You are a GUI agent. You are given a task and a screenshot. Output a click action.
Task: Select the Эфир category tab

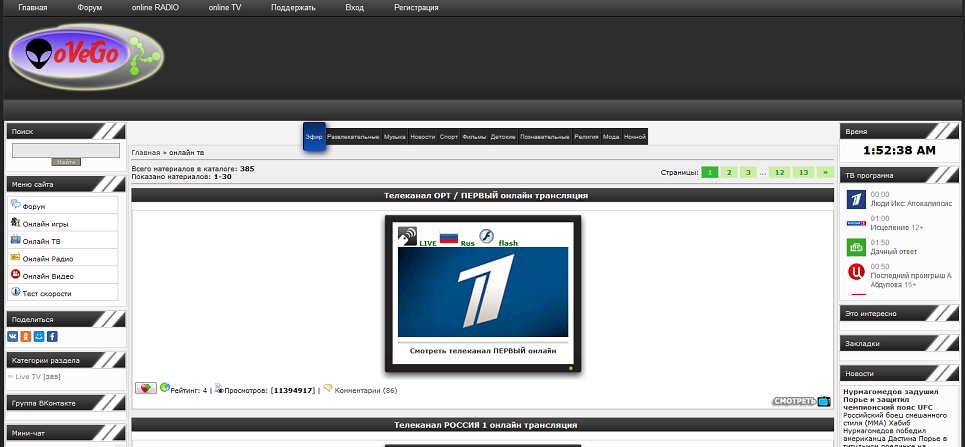[x=314, y=137]
